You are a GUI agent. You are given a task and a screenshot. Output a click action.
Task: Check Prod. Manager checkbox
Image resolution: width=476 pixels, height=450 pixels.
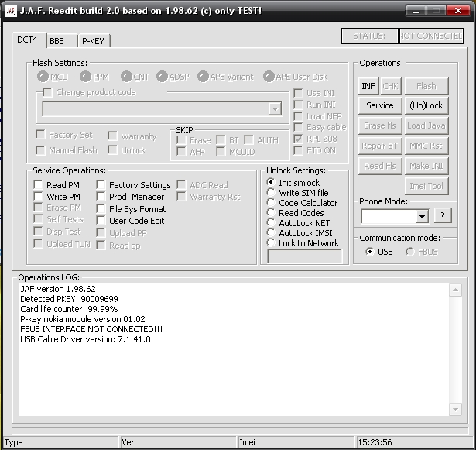point(101,196)
